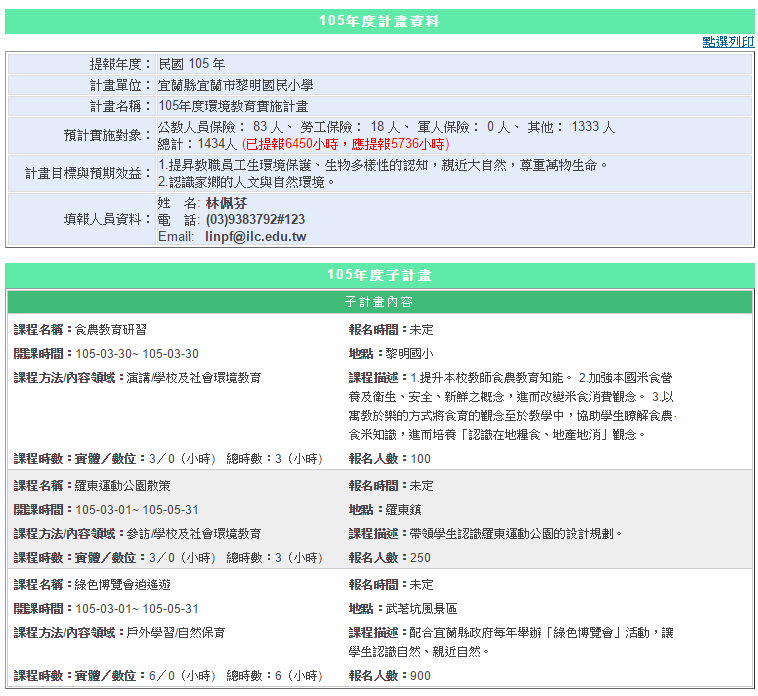The width and height of the screenshot is (758, 696).
Task: Select enrollment number 900
Action: (x=421, y=676)
